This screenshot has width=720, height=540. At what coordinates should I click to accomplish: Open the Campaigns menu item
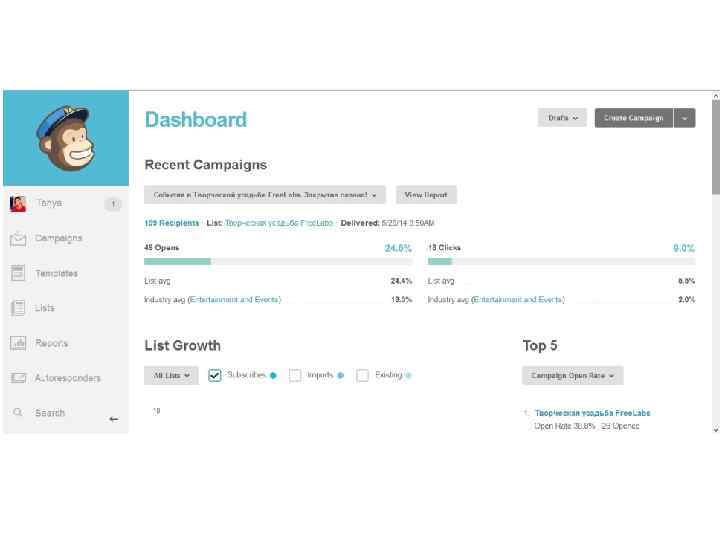[x=59, y=238]
